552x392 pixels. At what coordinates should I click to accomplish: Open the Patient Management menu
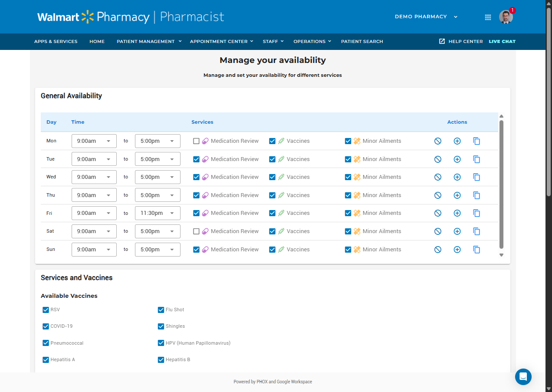[149, 41]
